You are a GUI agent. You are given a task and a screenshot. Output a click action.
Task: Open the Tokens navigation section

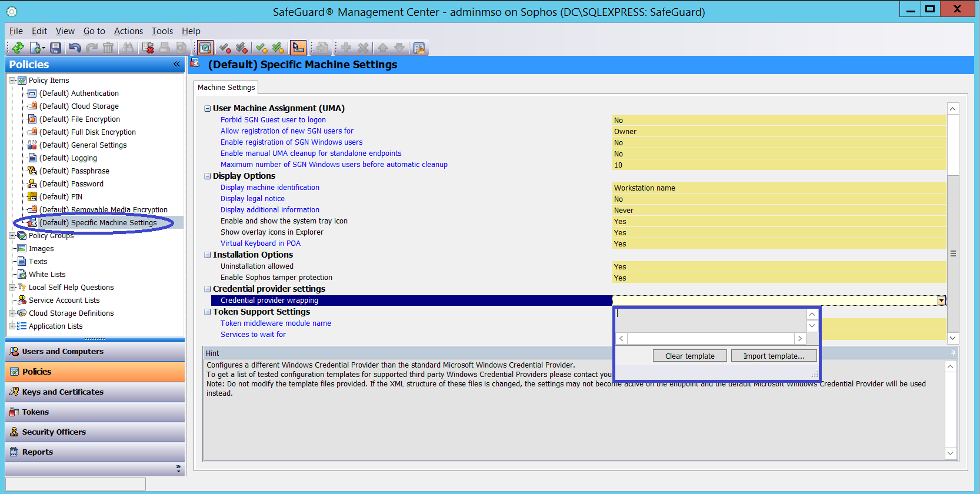pyautogui.click(x=95, y=412)
